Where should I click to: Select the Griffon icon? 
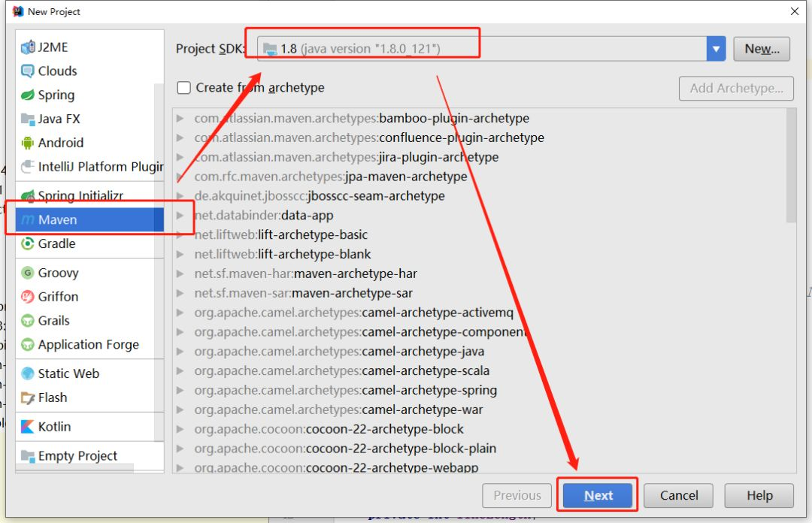coord(28,296)
